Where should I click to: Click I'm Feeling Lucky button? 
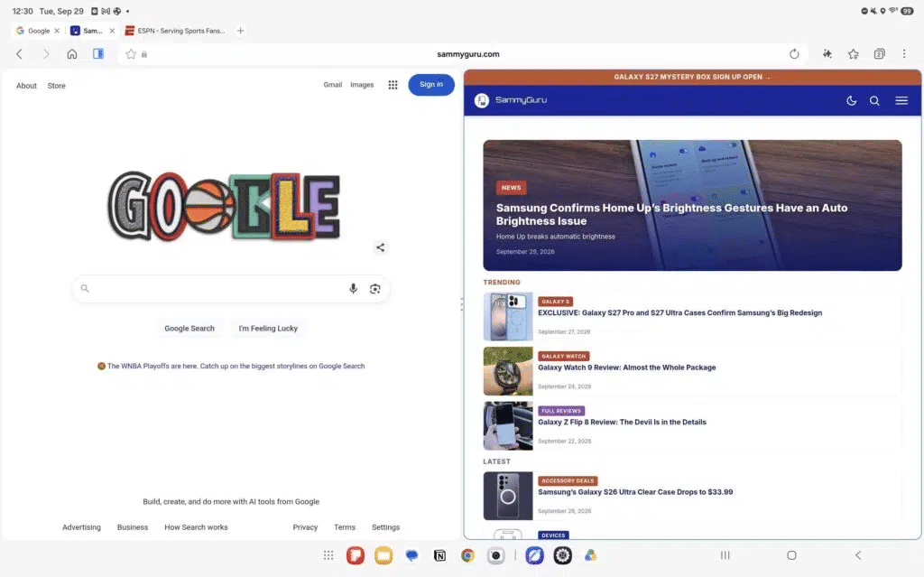point(268,328)
